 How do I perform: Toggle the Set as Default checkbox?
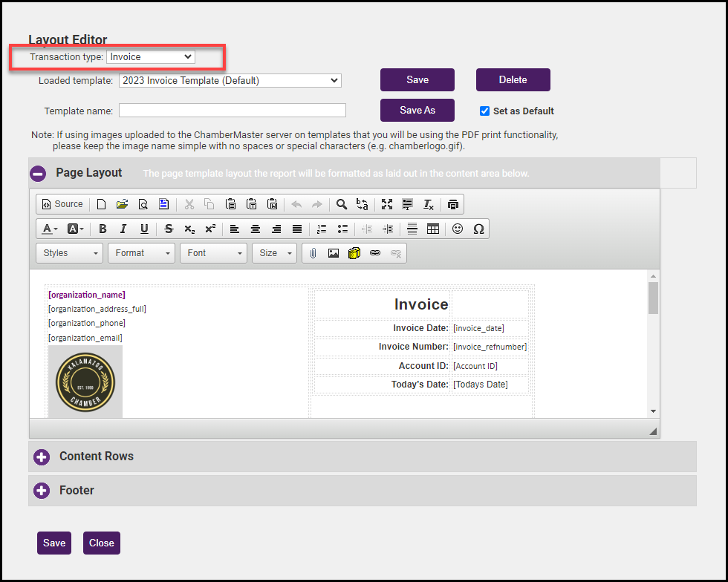coord(485,111)
